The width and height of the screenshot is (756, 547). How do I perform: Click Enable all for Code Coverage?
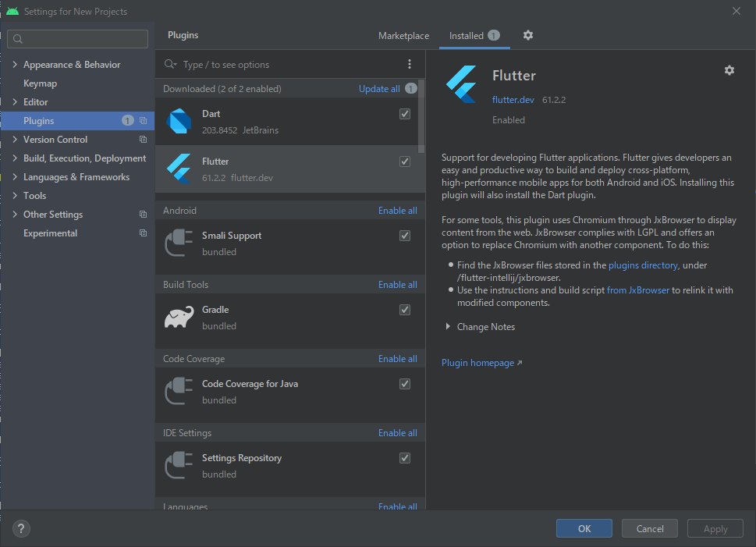[x=397, y=359]
